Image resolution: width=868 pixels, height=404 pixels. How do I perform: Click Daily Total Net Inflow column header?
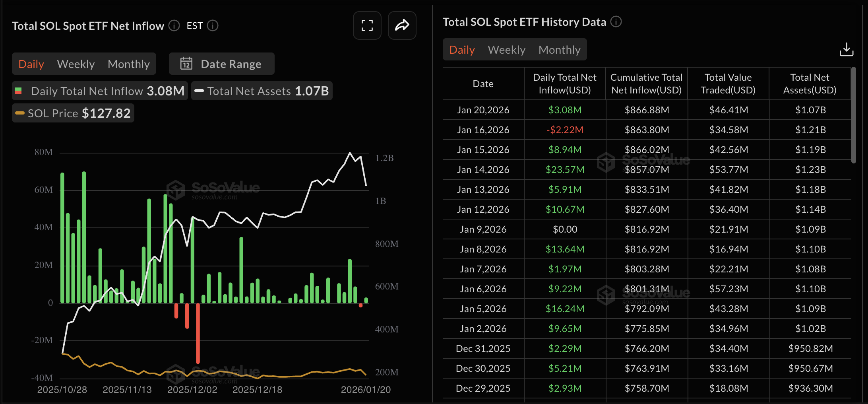coord(564,84)
